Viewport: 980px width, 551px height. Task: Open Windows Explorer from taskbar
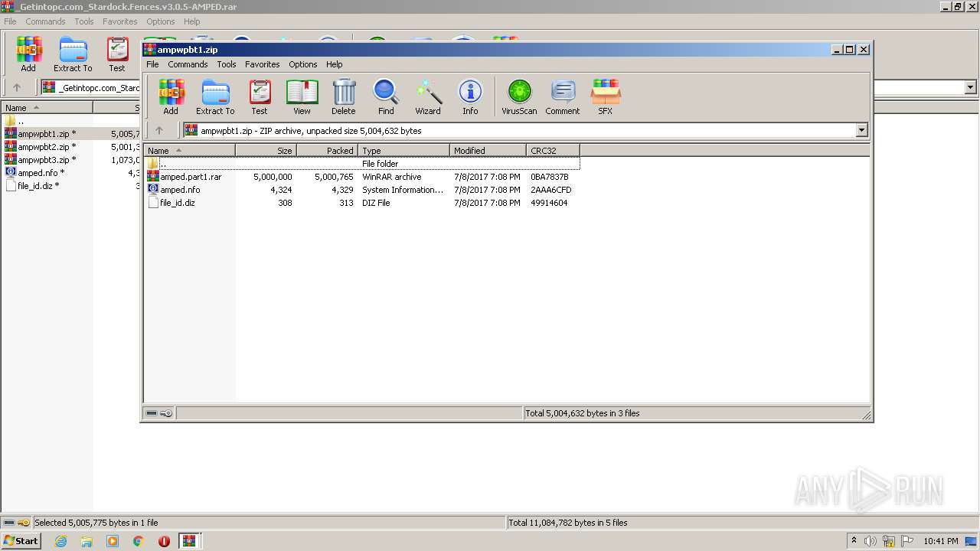click(87, 541)
